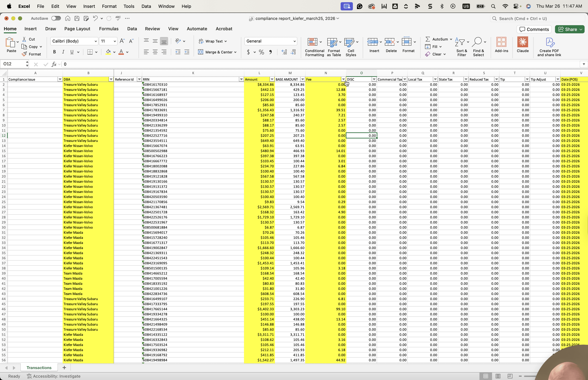The image size is (588, 380).
Task: Center-align text horizontally
Action: coord(155,52)
